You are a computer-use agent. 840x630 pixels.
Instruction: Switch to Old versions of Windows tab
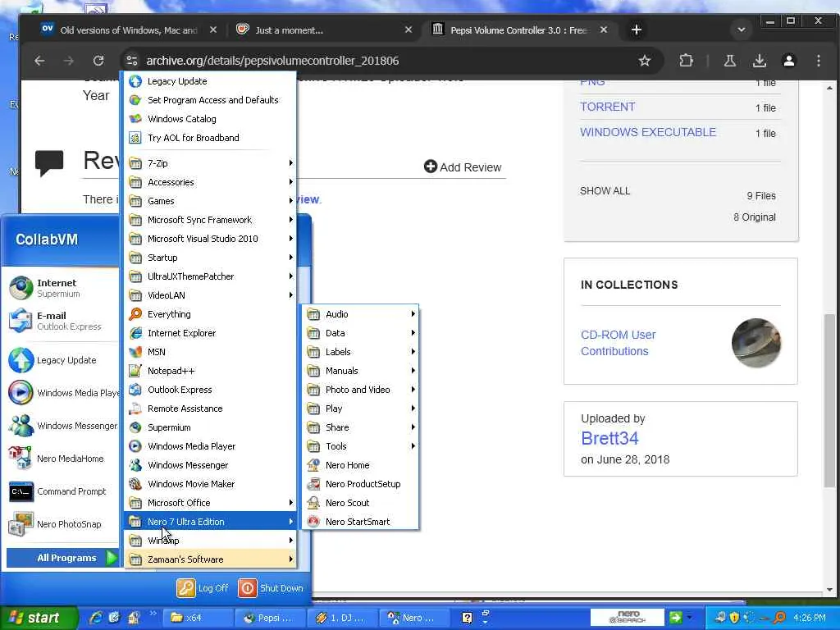[129, 30]
